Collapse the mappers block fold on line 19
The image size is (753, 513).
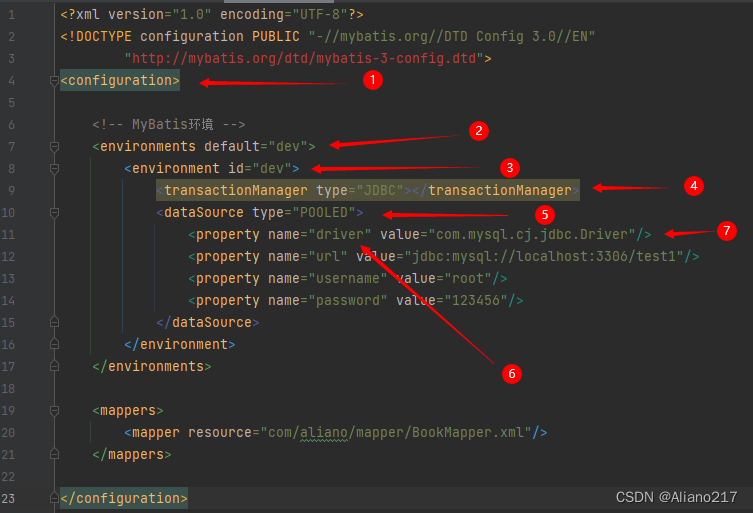54,411
